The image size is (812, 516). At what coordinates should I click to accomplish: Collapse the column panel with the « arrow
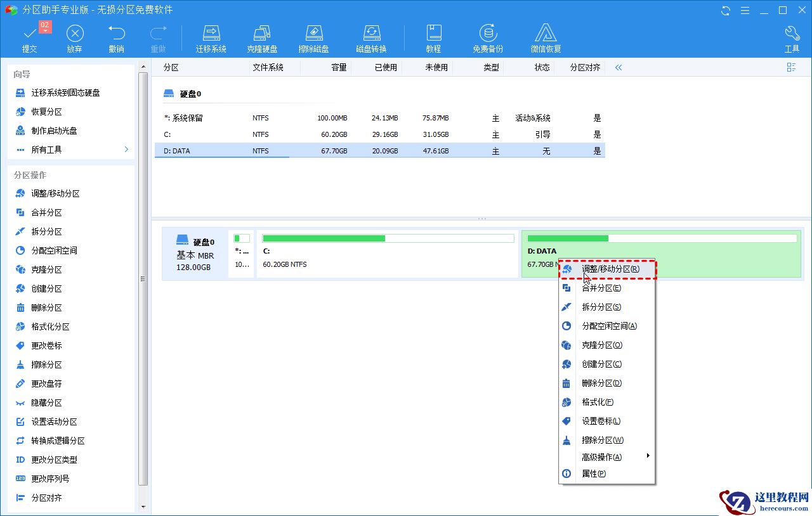tap(617, 67)
